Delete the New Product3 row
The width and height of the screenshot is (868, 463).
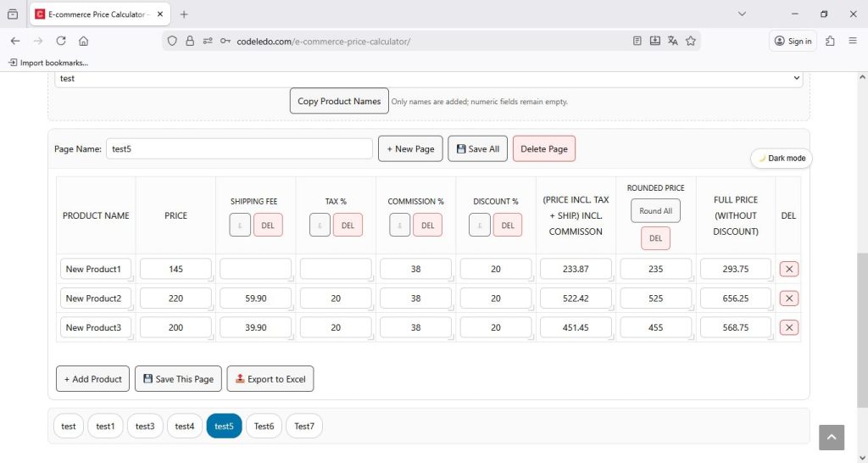[788, 327]
